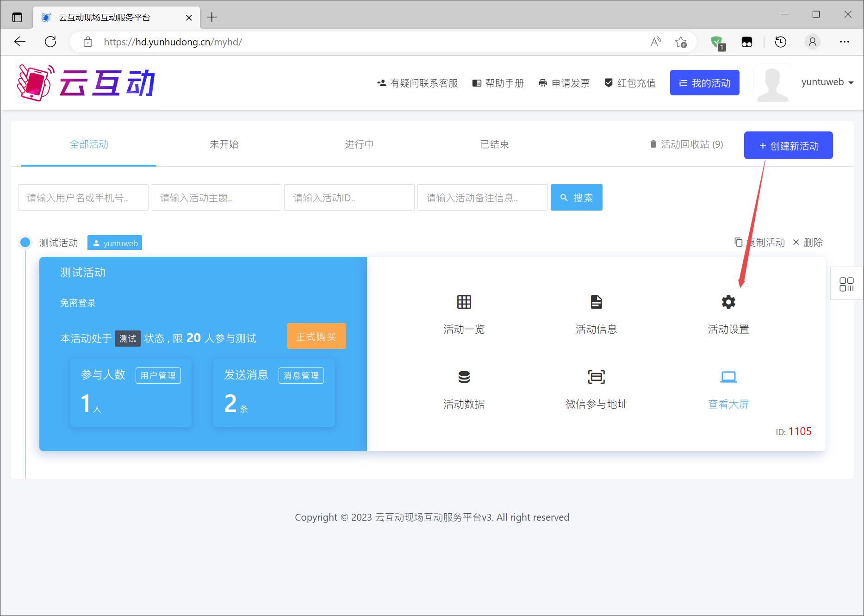Screen dimensions: 864x616
Task: Click the 用户管理 tag button
Action: tap(158, 375)
